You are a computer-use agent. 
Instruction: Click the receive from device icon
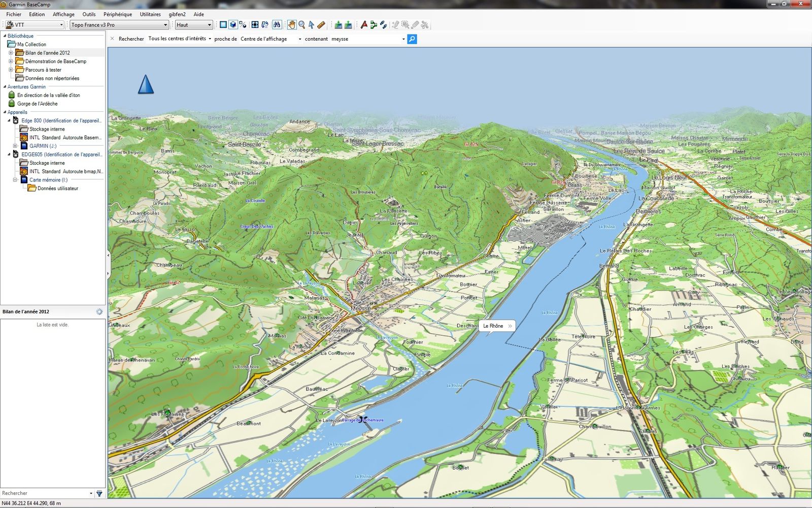click(348, 24)
